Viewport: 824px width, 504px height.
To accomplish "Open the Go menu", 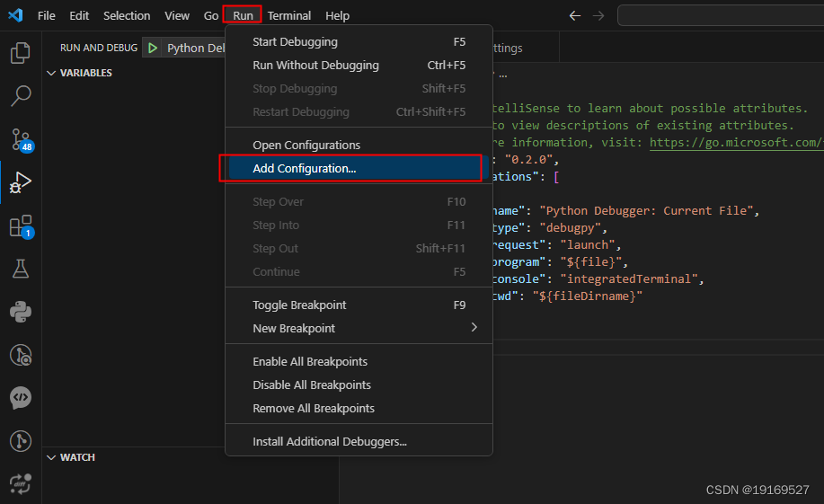I will coord(211,16).
